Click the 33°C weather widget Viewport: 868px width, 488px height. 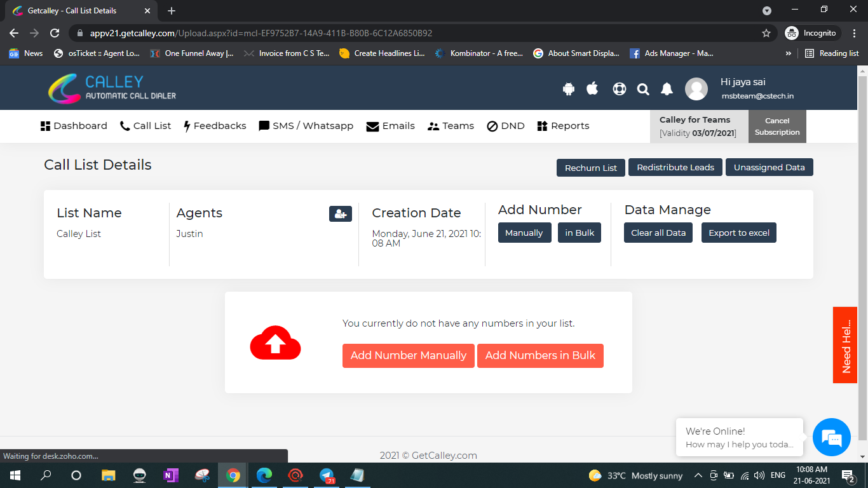pos(635,475)
